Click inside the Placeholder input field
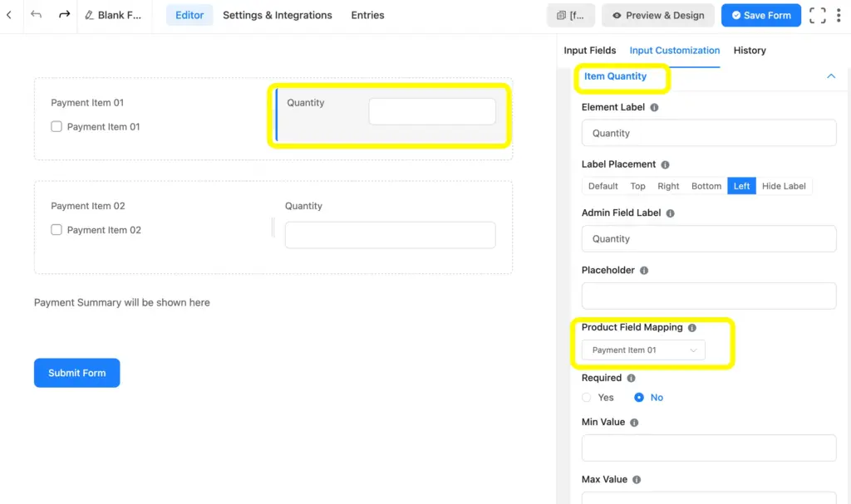The image size is (851, 504). point(708,296)
